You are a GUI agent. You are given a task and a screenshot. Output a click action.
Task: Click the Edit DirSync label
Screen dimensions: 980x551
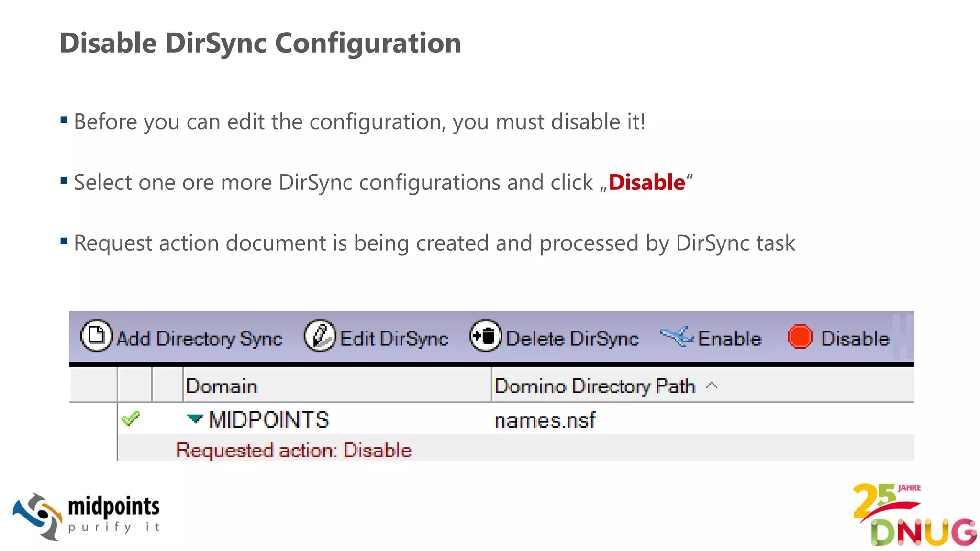click(394, 339)
